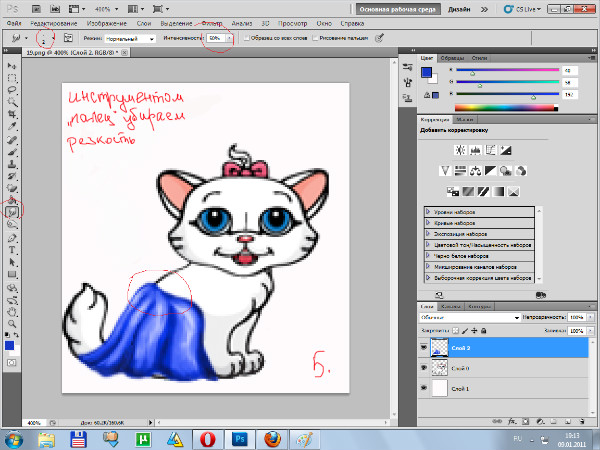Click foreground color swatch in Color panel
600x450 pixels.
point(426,72)
